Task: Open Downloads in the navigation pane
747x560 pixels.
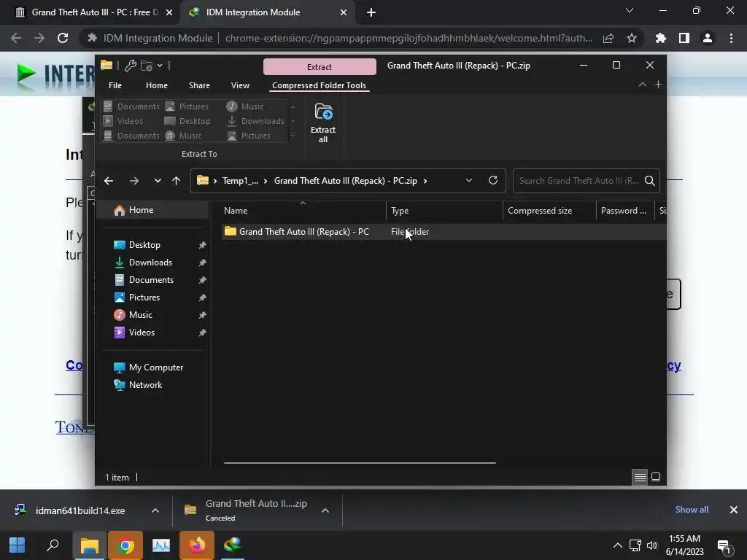Action: tap(150, 262)
